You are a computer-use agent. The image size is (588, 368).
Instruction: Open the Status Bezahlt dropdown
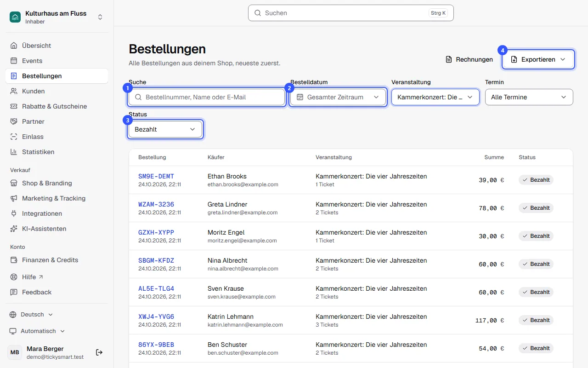[x=165, y=129]
